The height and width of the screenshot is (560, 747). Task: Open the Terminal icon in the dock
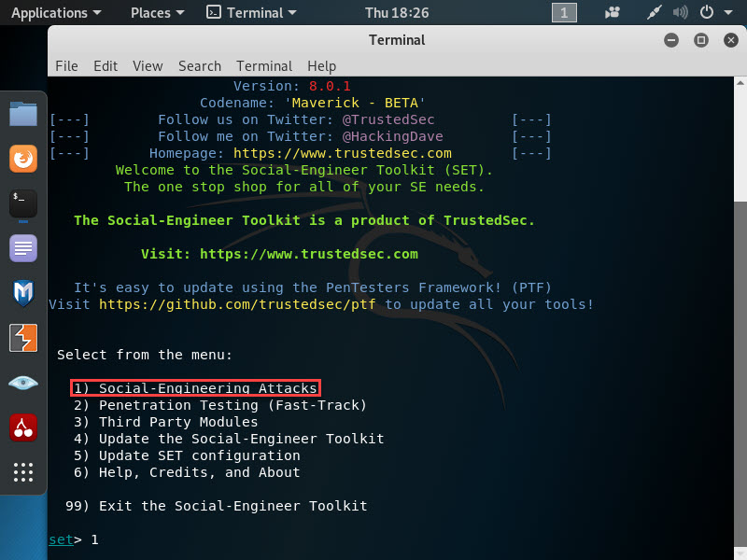22,203
